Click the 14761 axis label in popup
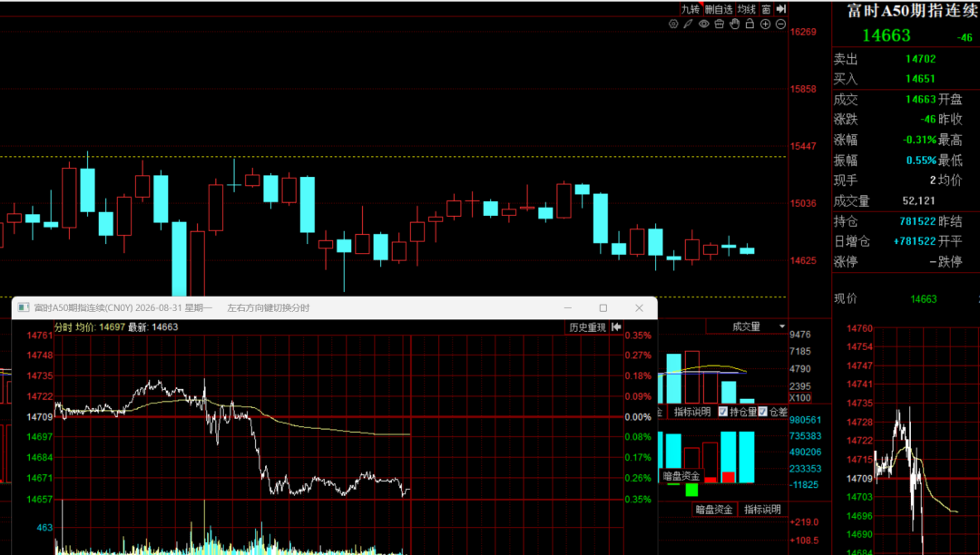 point(40,336)
